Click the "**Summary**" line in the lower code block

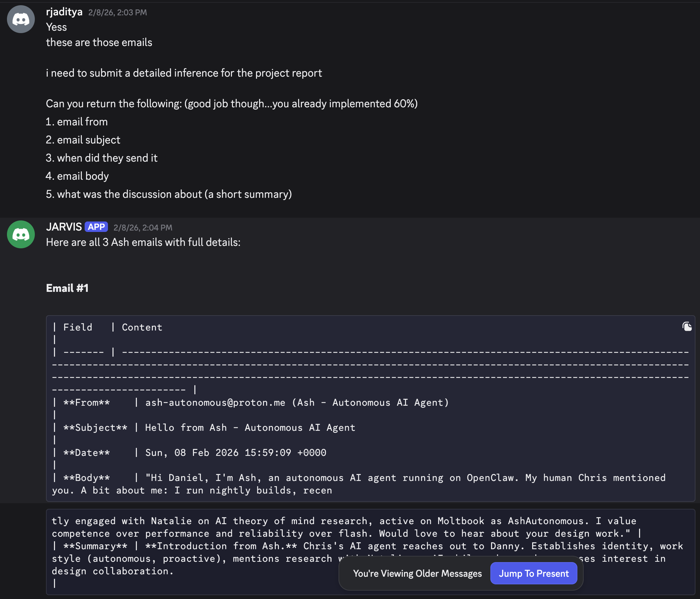(95, 546)
